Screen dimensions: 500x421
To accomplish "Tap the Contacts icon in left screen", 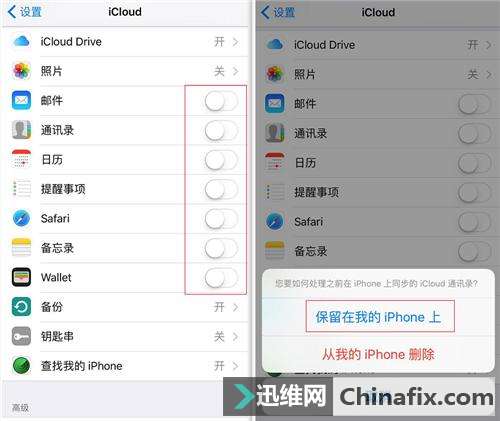I will 22,130.
